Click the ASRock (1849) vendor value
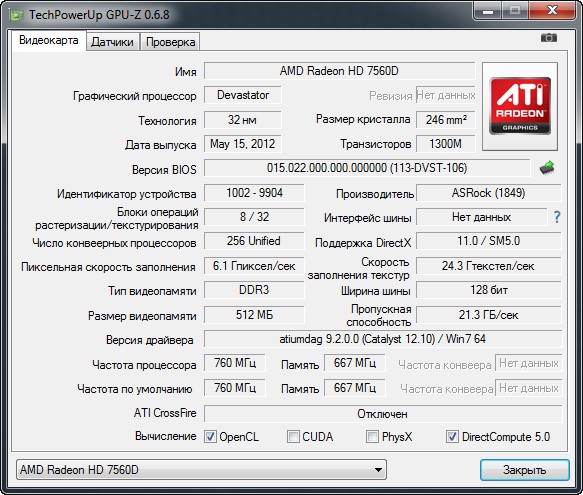The width and height of the screenshot is (583, 495). point(489,193)
